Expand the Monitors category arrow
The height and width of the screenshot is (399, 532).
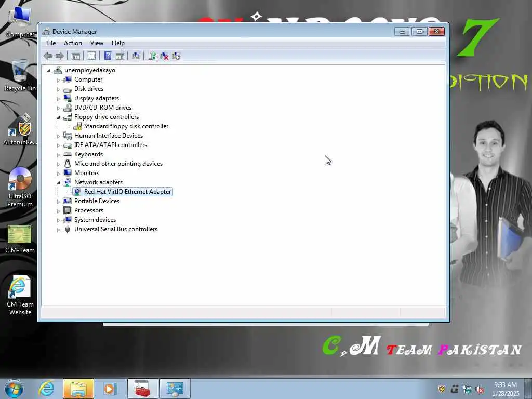[x=58, y=174]
